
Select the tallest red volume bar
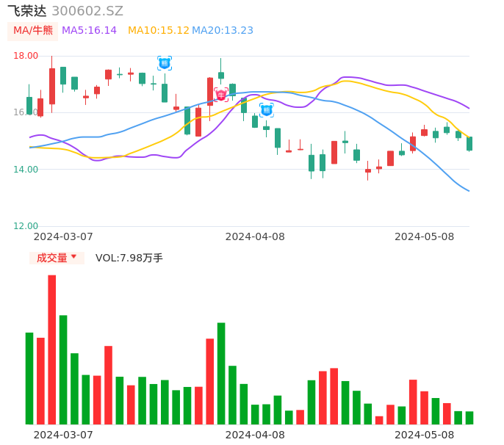tap(52, 350)
